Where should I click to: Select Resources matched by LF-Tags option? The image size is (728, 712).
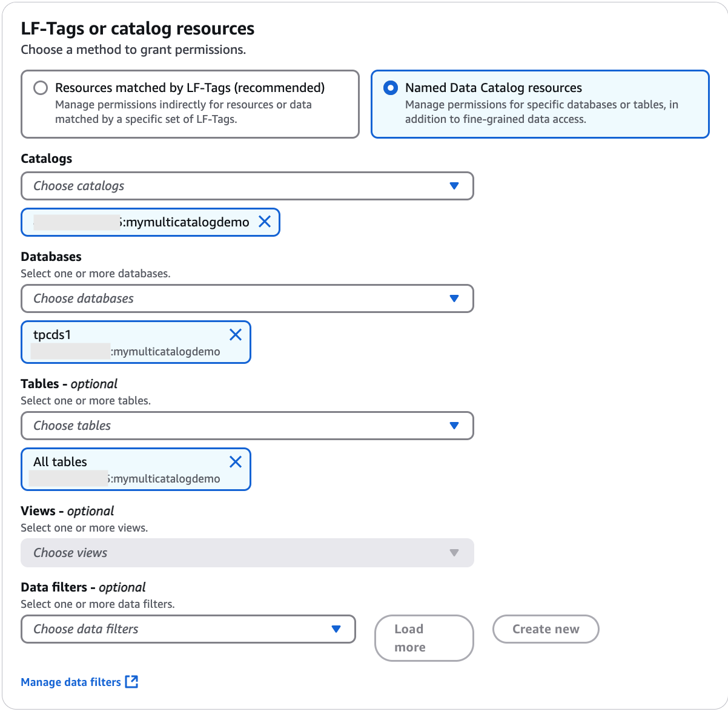[40, 87]
